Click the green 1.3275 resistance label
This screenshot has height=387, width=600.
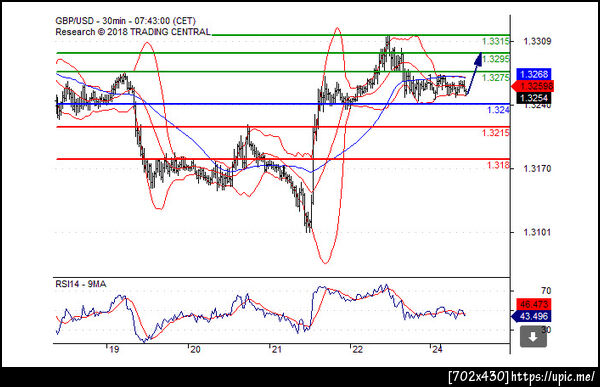click(496, 78)
